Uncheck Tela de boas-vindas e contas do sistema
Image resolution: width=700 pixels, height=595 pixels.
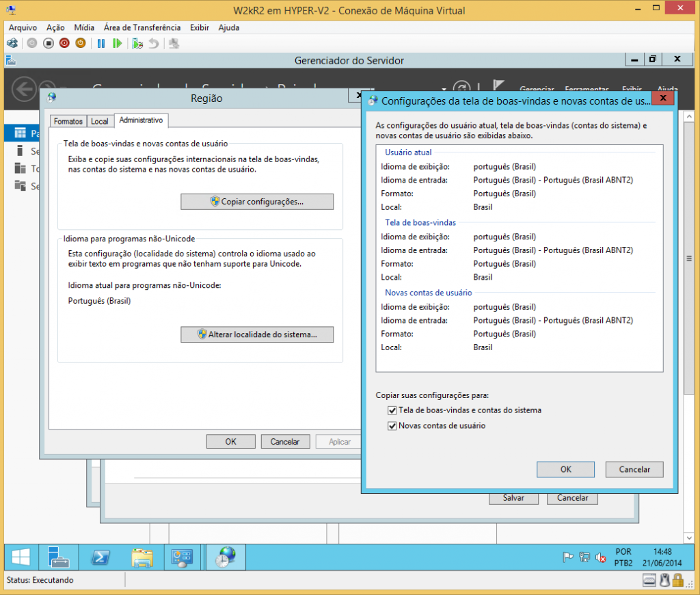pyautogui.click(x=392, y=410)
